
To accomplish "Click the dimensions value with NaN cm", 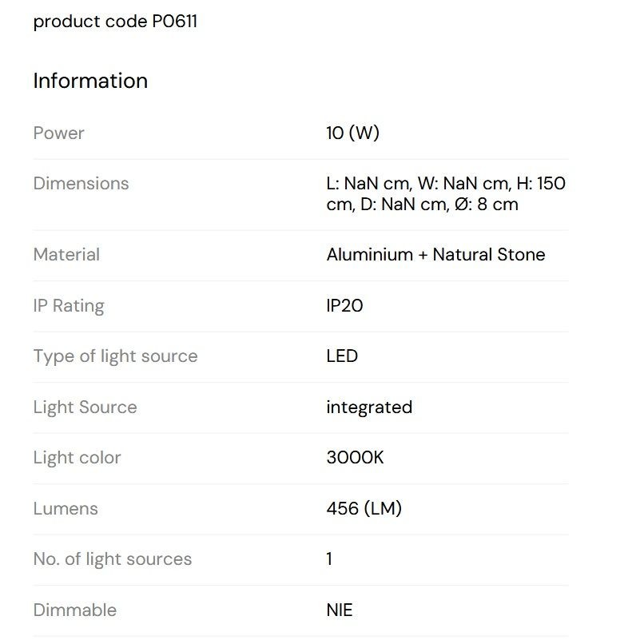I will [446, 194].
